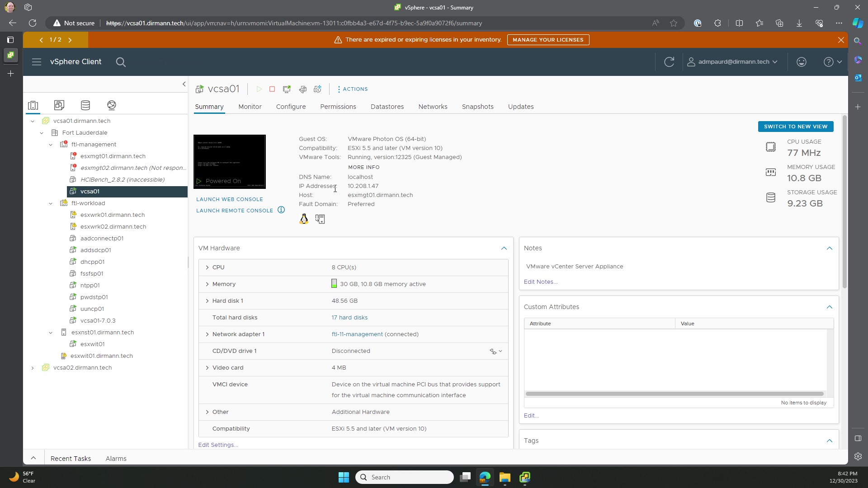The width and height of the screenshot is (868, 488).
Task: Go to previous alert in banner
Action: coord(41,40)
